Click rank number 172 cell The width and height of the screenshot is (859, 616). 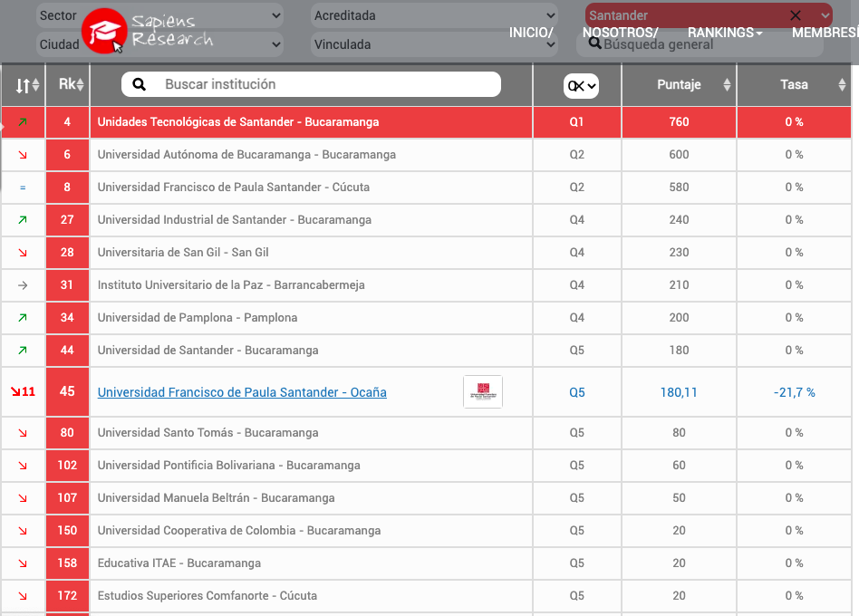[x=67, y=596]
